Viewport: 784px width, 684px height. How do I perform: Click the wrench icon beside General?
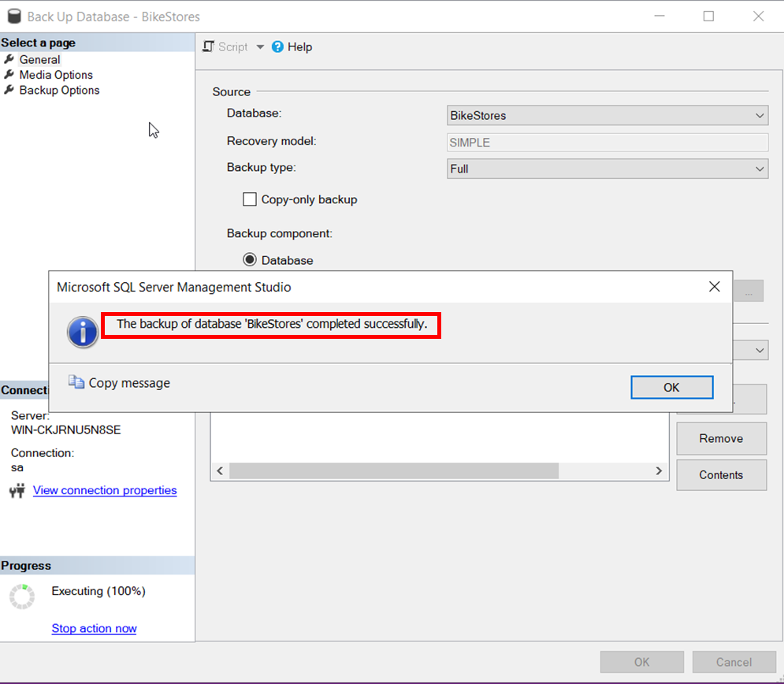click(9, 59)
